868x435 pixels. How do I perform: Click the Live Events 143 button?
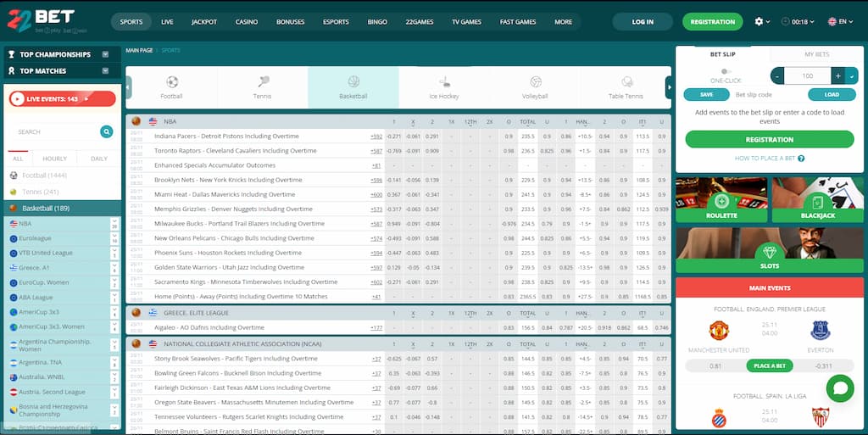63,99
